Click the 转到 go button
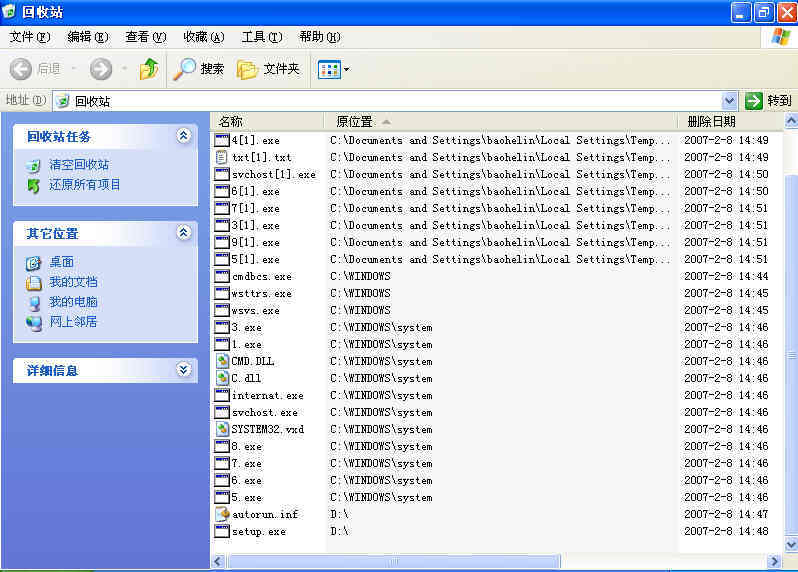798x572 pixels. 768,100
